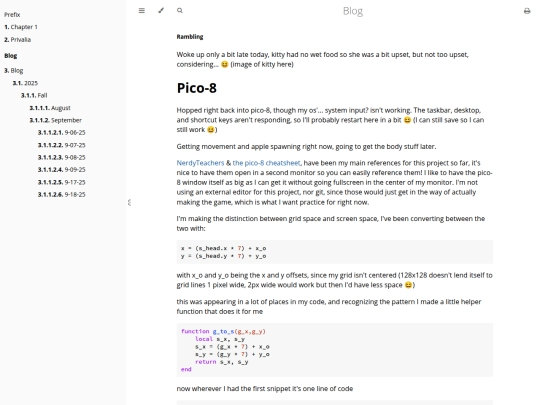Image resolution: width=540 pixels, height=405 pixels.
Task: Open the 9-18-25 blog entry
Action: (x=62, y=195)
